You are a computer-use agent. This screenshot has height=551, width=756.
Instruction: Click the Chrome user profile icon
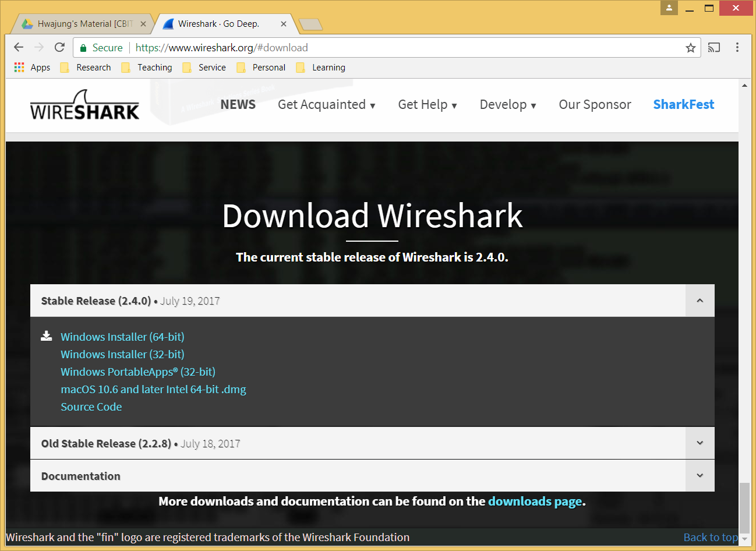(669, 8)
